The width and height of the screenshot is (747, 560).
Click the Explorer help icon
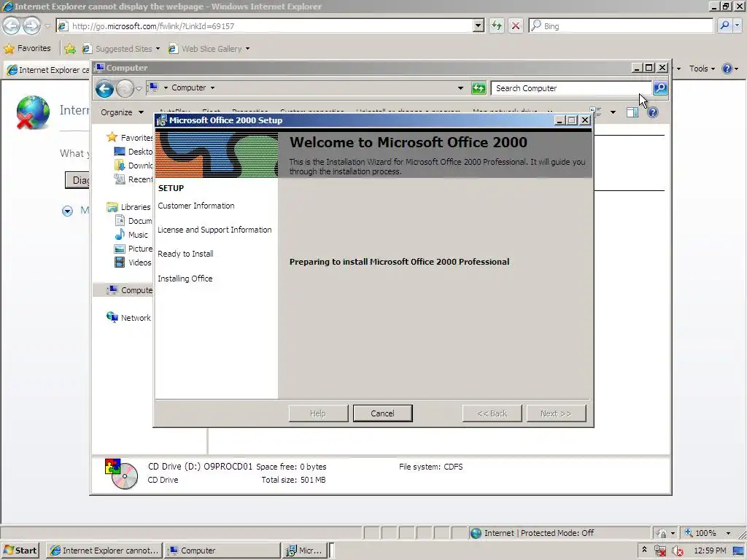(x=653, y=112)
